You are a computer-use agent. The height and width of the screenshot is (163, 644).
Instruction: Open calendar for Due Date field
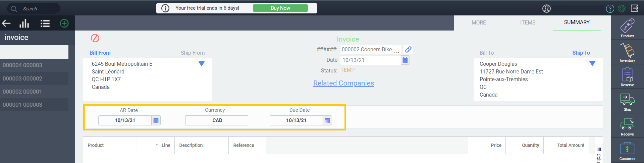click(x=327, y=120)
